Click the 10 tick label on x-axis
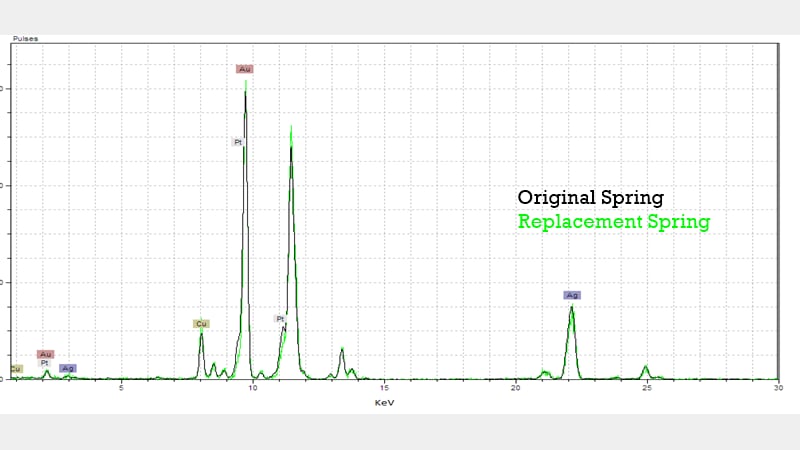Screen dimensions: 800x450 253,388
